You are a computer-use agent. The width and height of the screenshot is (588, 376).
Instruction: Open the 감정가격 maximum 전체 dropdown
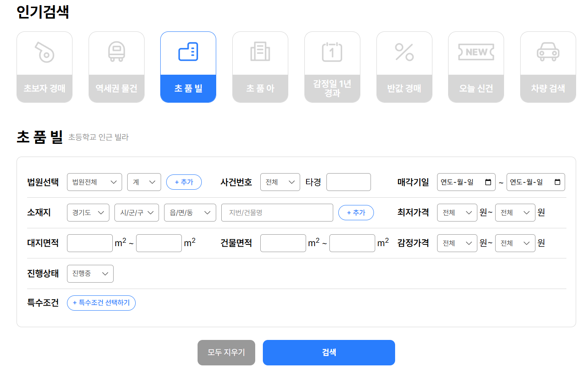pyautogui.click(x=515, y=243)
